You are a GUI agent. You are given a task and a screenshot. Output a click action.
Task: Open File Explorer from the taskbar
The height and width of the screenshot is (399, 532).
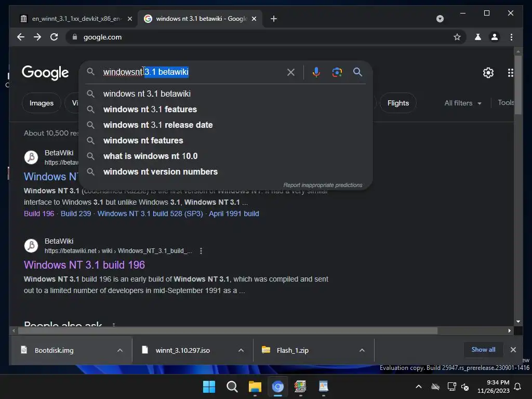(255, 387)
